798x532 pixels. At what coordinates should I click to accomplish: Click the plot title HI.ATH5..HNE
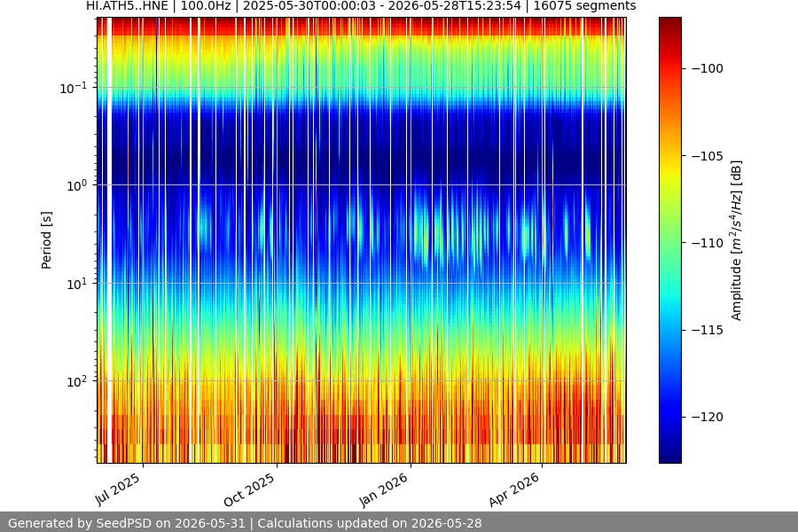pos(361,6)
